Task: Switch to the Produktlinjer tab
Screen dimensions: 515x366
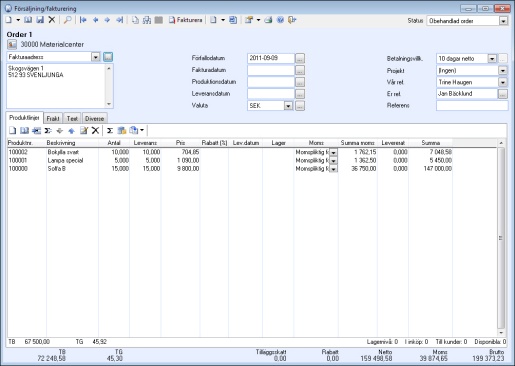Action: point(24,118)
